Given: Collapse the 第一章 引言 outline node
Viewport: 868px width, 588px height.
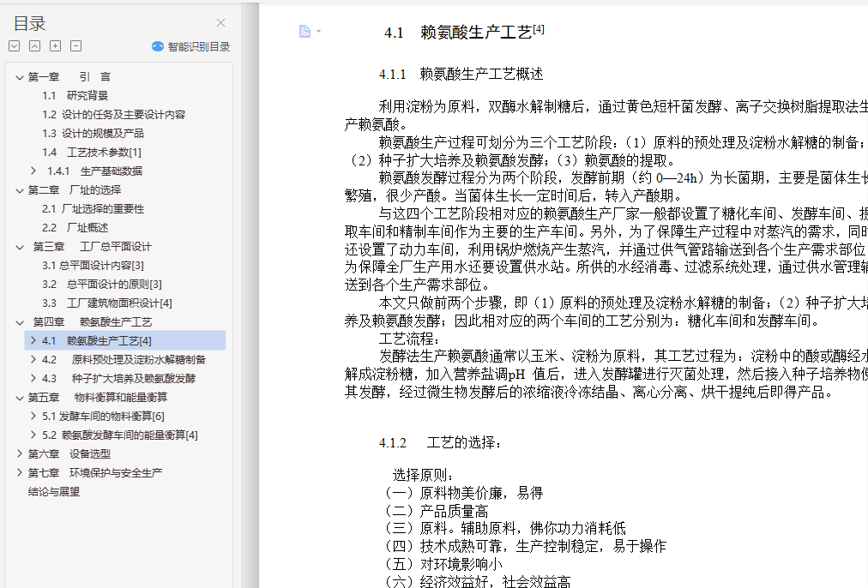Looking at the screenshot, I should (x=20, y=77).
